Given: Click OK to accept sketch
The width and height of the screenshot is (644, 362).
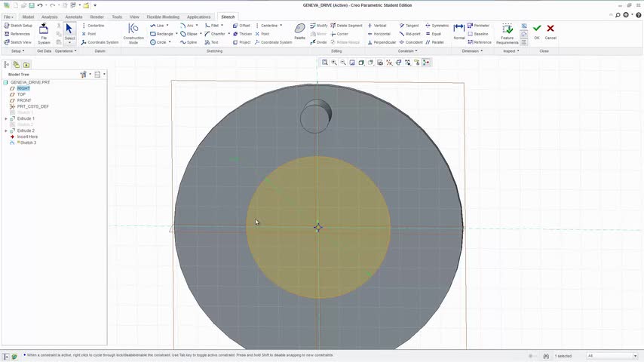Looking at the screenshot, I should pyautogui.click(x=537, y=31).
